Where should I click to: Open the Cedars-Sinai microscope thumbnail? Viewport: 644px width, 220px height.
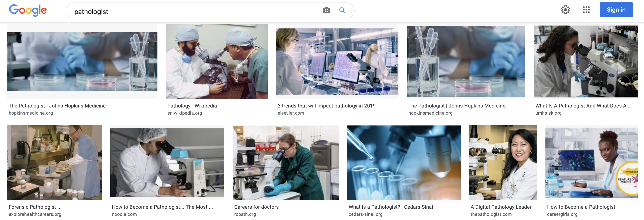pyautogui.click(x=403, y=162)
